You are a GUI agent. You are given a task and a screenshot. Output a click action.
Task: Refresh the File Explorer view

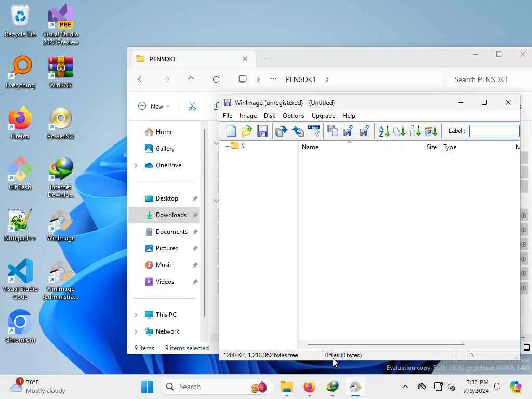(x=216, y=79)
